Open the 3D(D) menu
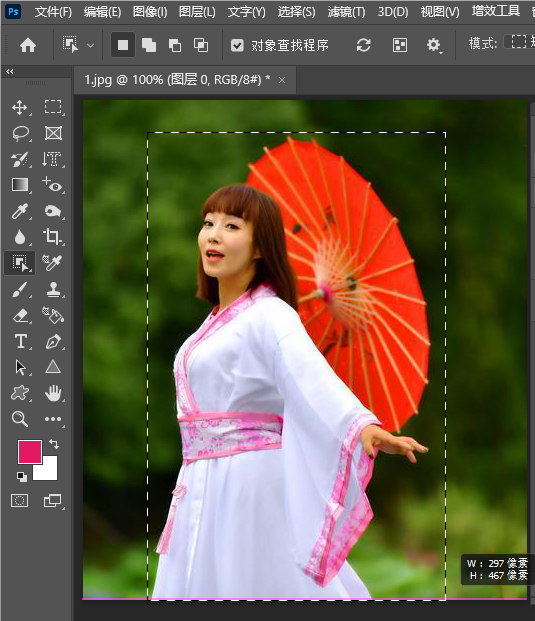Viewport: 535px width, 621px height. tap(392, 12)
